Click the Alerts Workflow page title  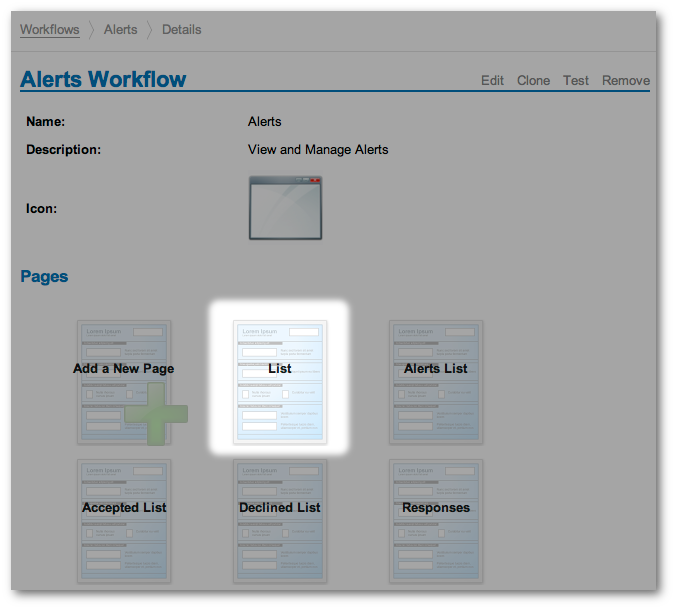(103, 80)
